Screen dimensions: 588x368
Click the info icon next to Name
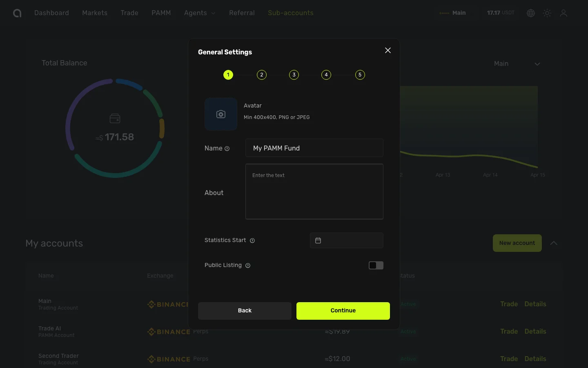(227, 148)
